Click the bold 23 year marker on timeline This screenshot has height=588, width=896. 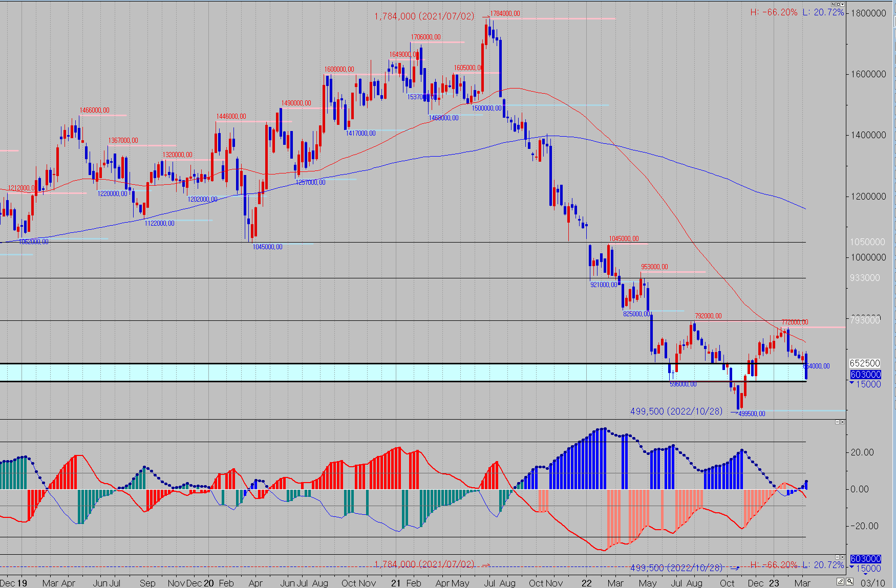pos(774,583)
